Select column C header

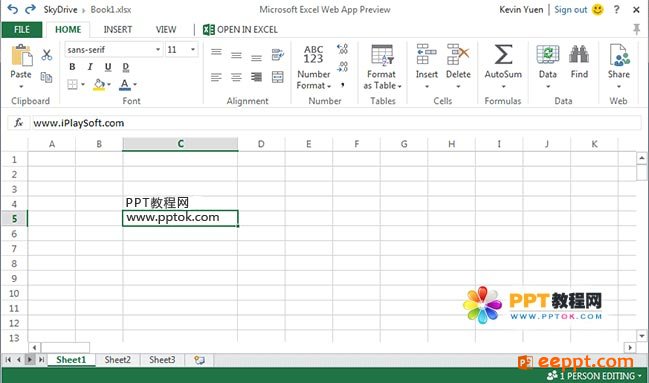tap(180, 144)
